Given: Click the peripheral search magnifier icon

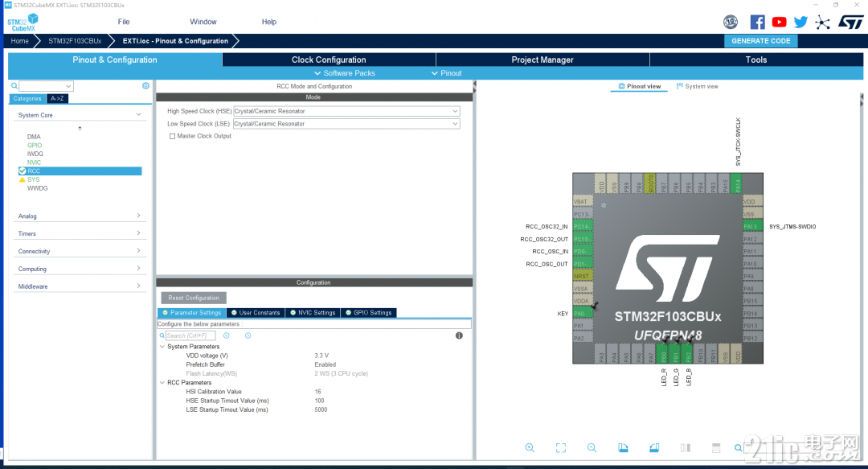Looking at the screenshot, I should 14,86.
